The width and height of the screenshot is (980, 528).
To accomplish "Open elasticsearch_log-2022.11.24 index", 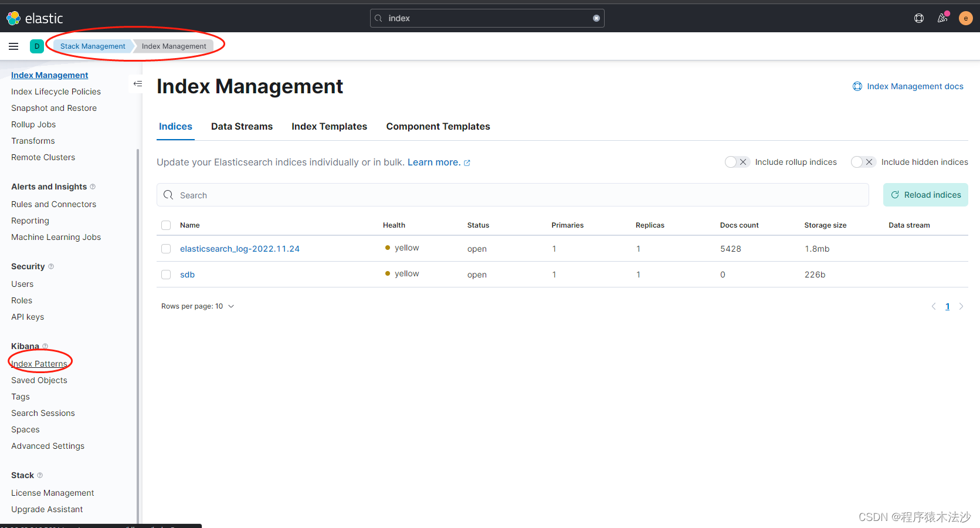I will click(x=240, y=249).
